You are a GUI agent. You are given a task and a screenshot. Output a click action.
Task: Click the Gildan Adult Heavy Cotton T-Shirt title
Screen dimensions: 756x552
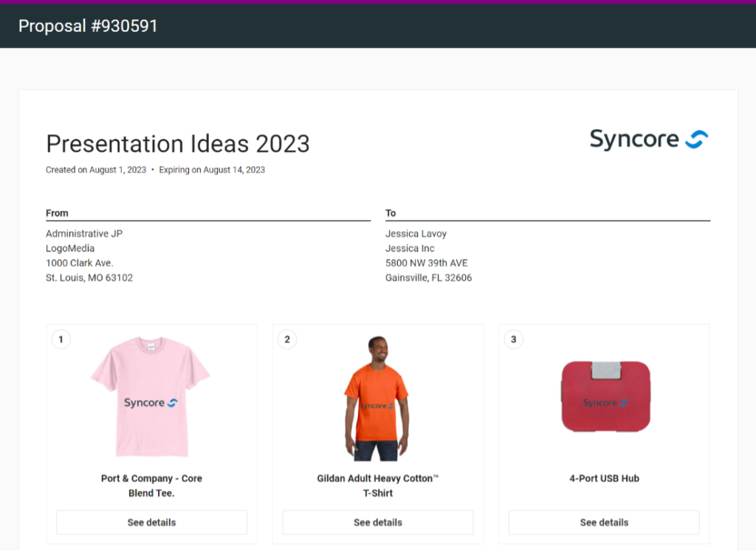pos(377,486)
